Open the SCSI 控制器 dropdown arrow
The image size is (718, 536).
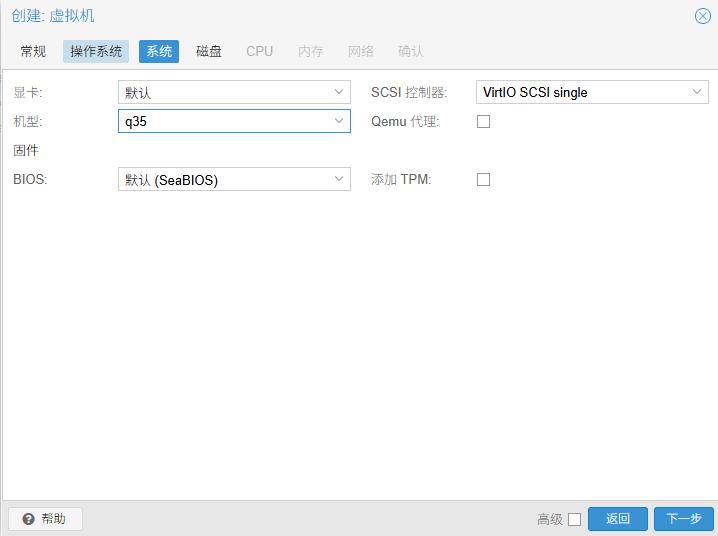pyautogui.click(x=697, y=92)
